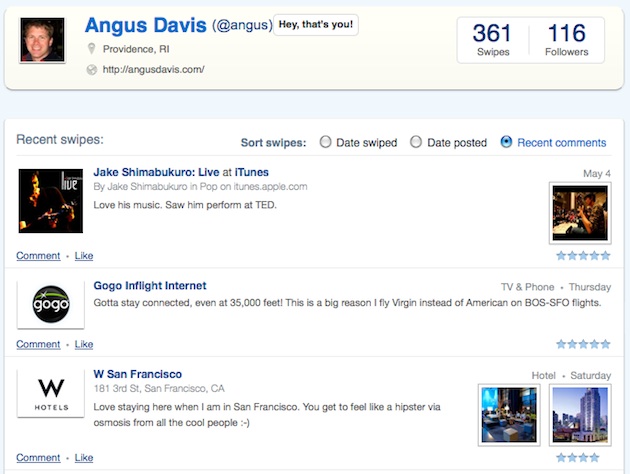Open http://angusdavis.com/ link

(x=153, y=69)
